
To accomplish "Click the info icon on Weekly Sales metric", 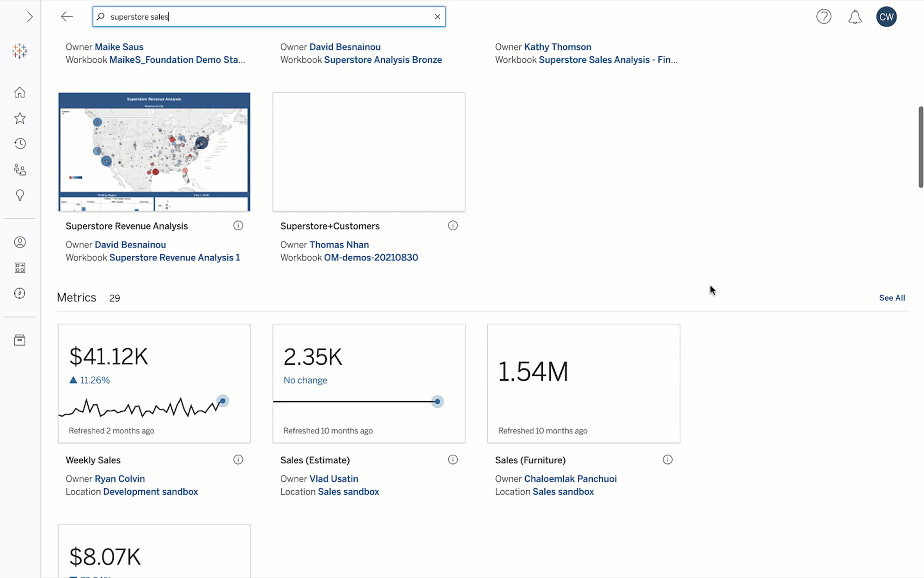I will click(238, 459).
